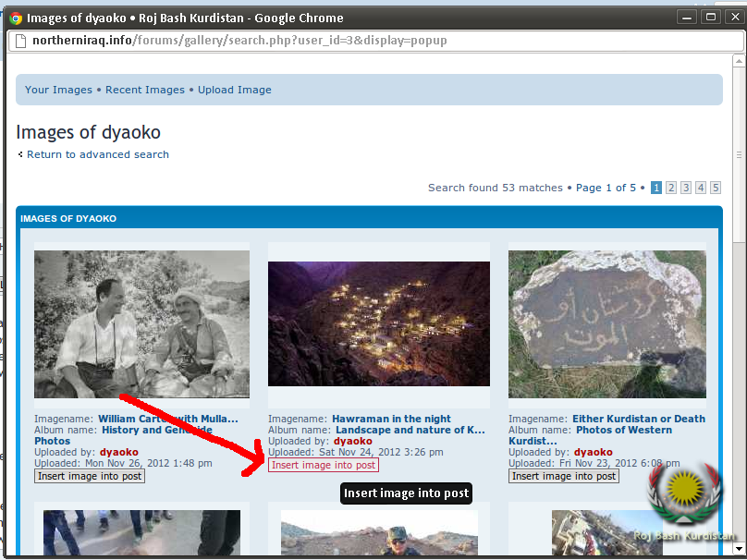Insert the William Carter image into post
747x560 pixels.
(90, 476)
